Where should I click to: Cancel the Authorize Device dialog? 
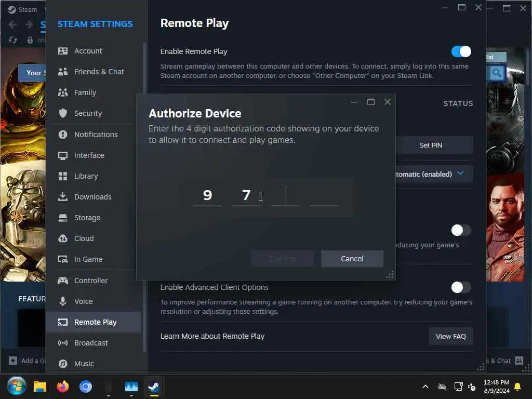coord(352,259)
